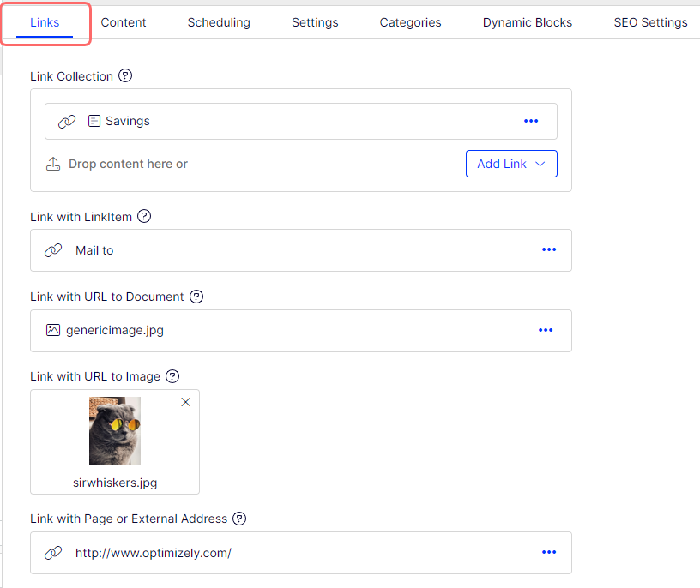Image resolution: width=700 pixels, height=588 pixels.
Task: Select the Savings link item text
Action: [128, 121]
